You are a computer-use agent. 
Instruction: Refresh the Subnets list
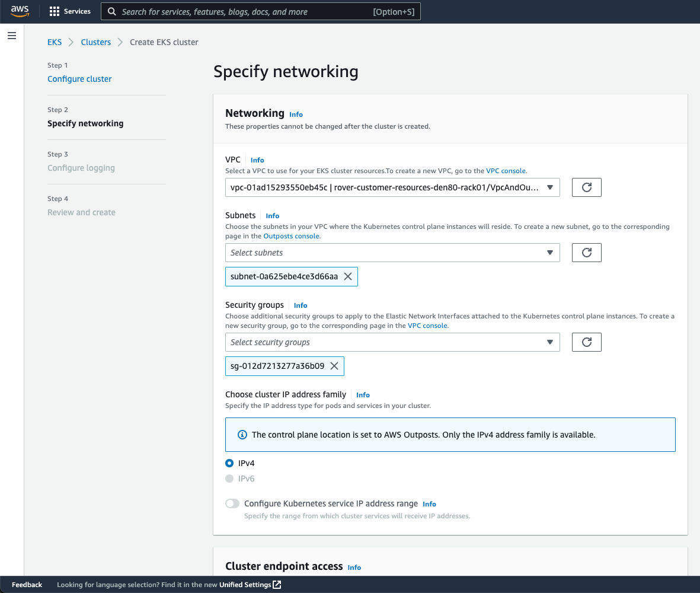pyautogui.click(x=586, y=252)
